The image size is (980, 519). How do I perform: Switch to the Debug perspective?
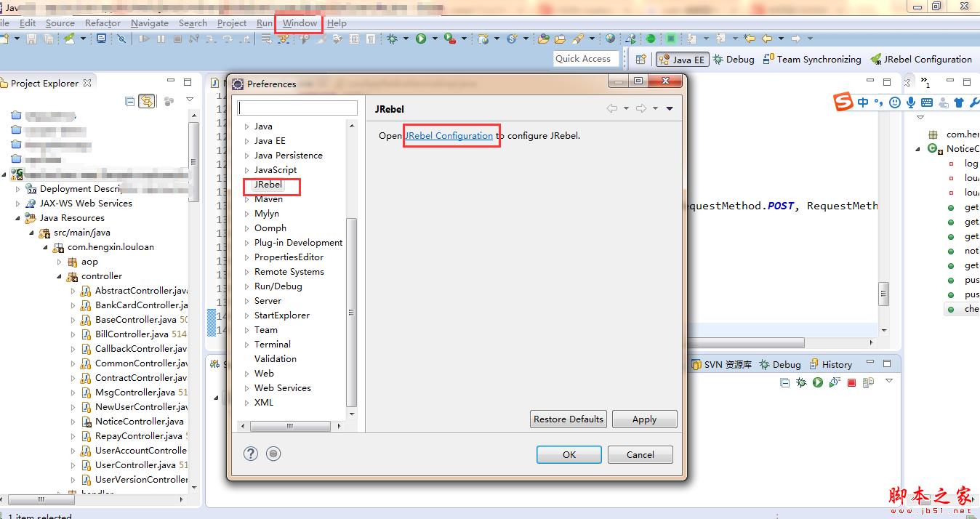(x=734, y=59)
